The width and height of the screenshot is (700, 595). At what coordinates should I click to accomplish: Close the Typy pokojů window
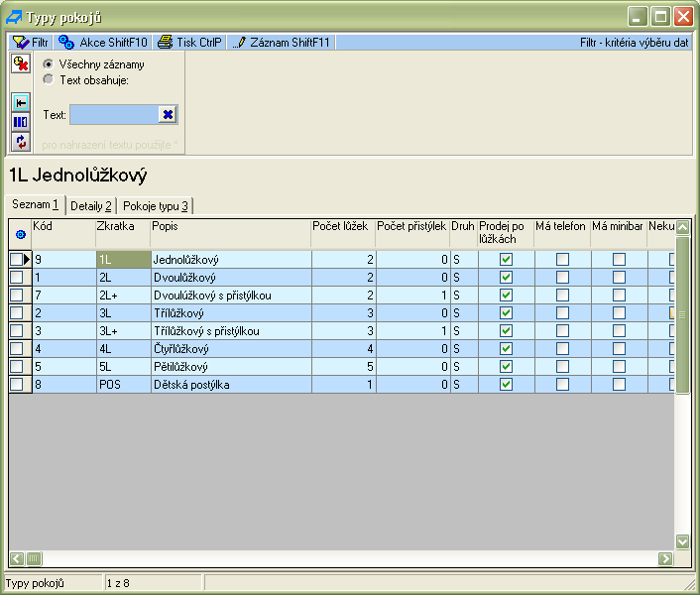coord(683,17)
